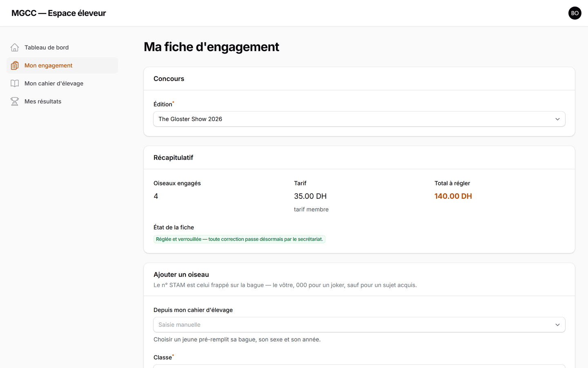The width and height of the screenshot is (588, 368).
Task: View Mes résultats page
Action: (62, 101)
